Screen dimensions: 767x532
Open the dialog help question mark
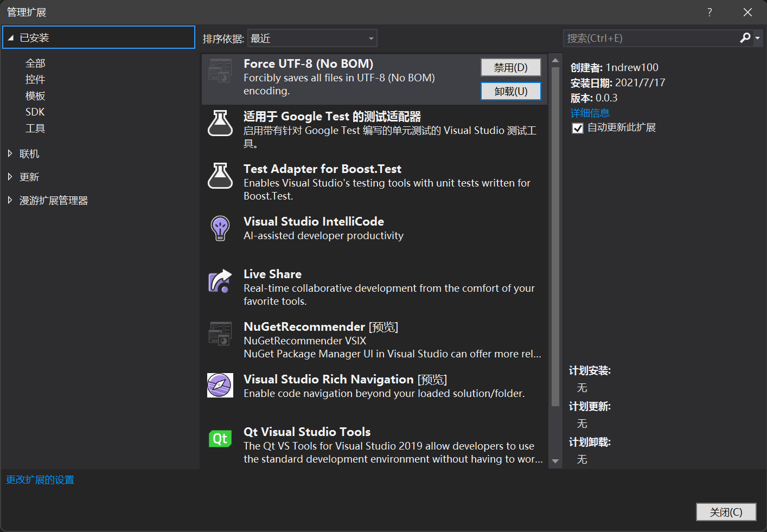pyautogui.click(x=710, y=12)
